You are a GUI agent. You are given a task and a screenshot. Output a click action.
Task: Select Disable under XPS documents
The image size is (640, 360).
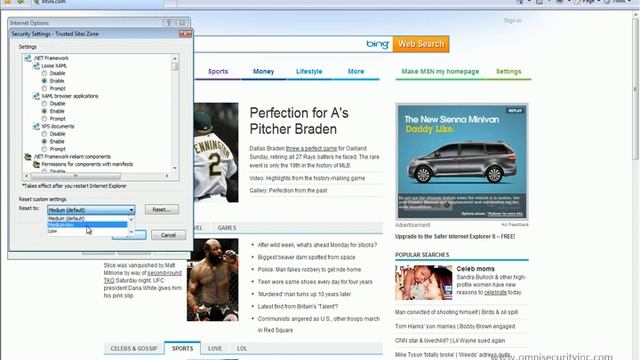coord(44,134)
